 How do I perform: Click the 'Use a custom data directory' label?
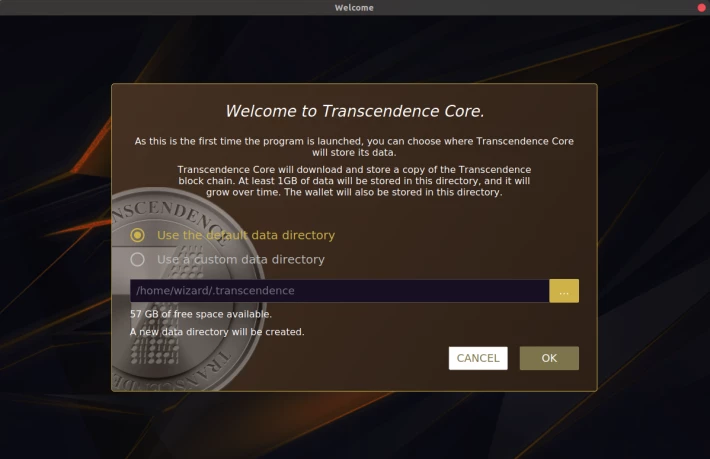pos(241,259)
